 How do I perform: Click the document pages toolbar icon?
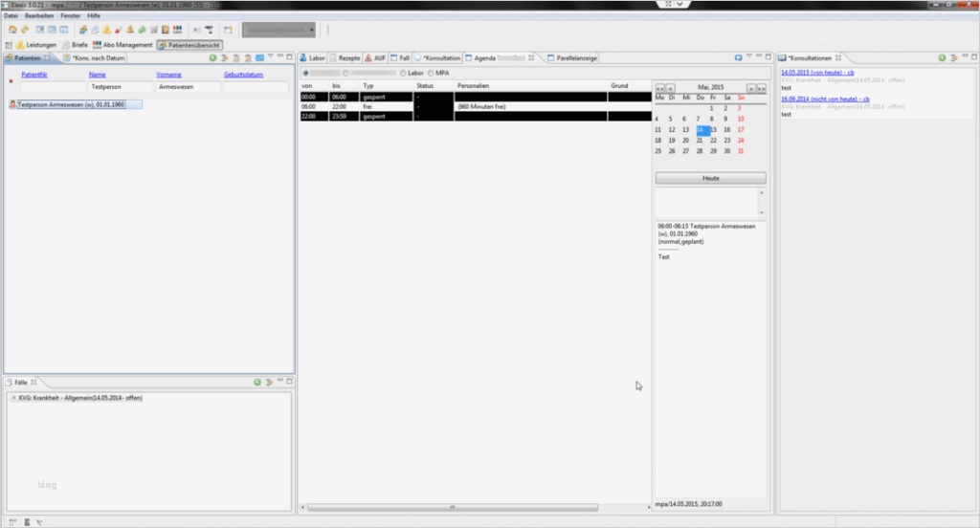click(95, 30)
